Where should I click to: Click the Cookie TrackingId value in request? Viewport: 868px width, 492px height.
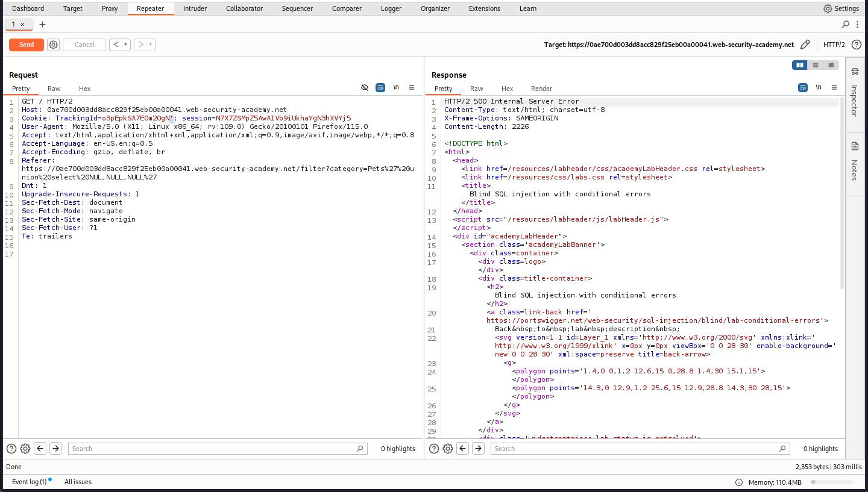[x=137, y=118]
